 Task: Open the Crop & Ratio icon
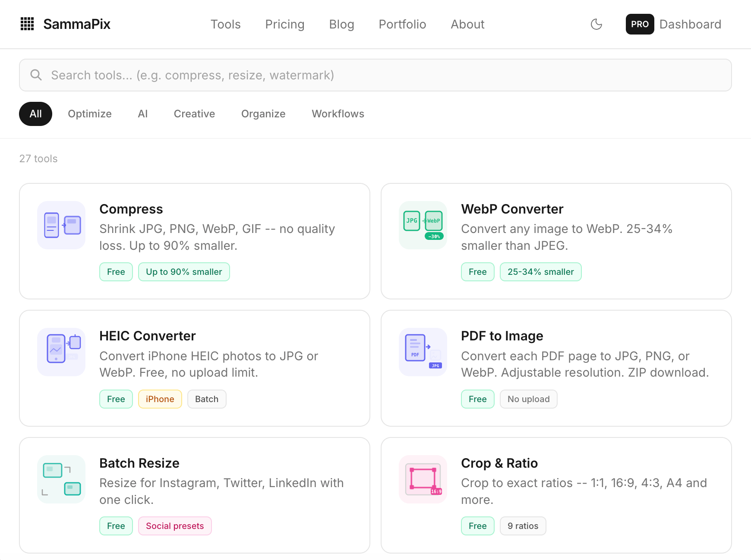pos(423,479)
